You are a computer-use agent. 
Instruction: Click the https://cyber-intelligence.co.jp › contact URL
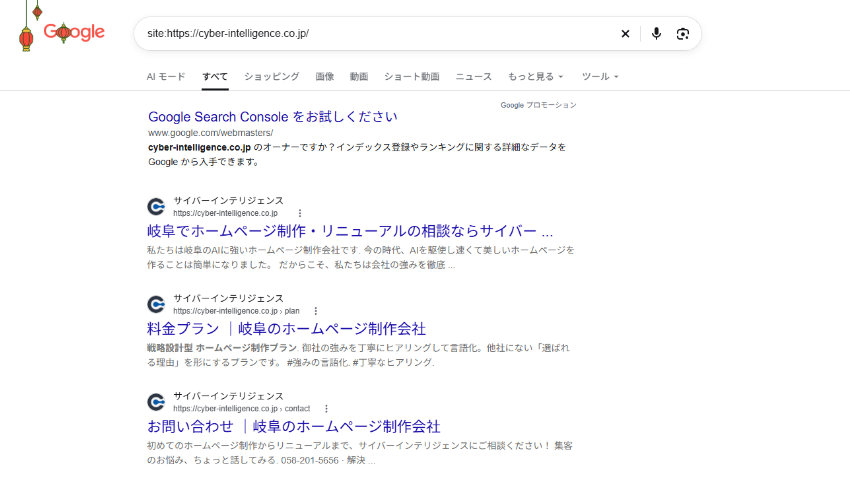click(242, 408)
